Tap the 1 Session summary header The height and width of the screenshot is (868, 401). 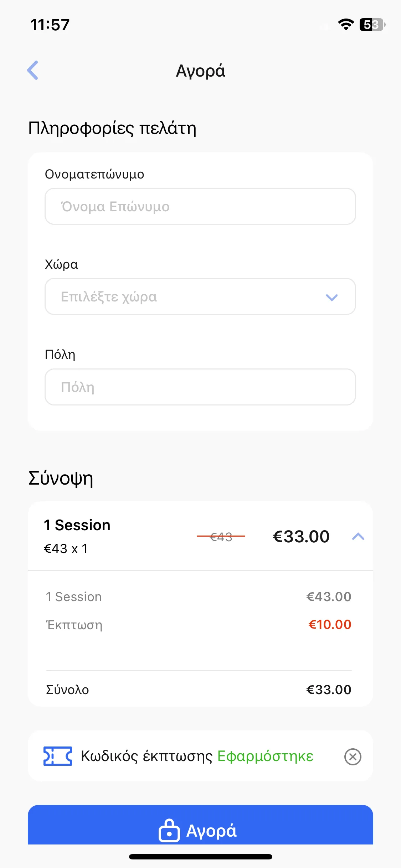200,536
